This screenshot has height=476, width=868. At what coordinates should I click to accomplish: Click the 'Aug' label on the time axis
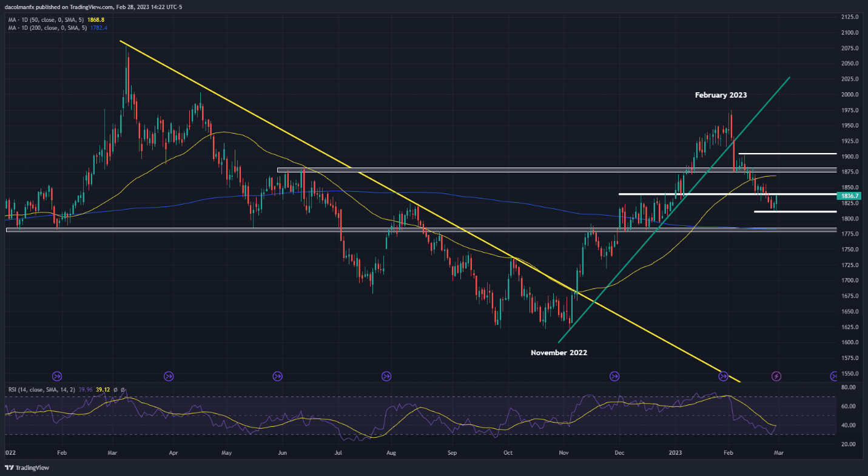(391, 452)
